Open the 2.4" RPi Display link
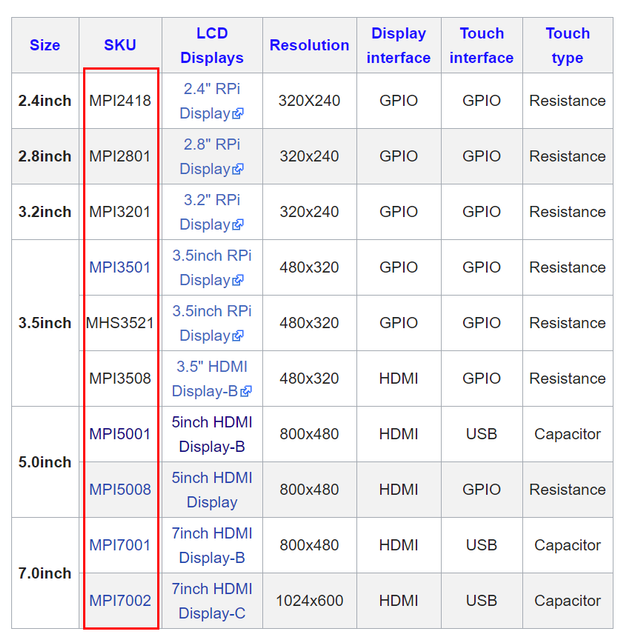This screenshot has width=624, height=640. 212,101
